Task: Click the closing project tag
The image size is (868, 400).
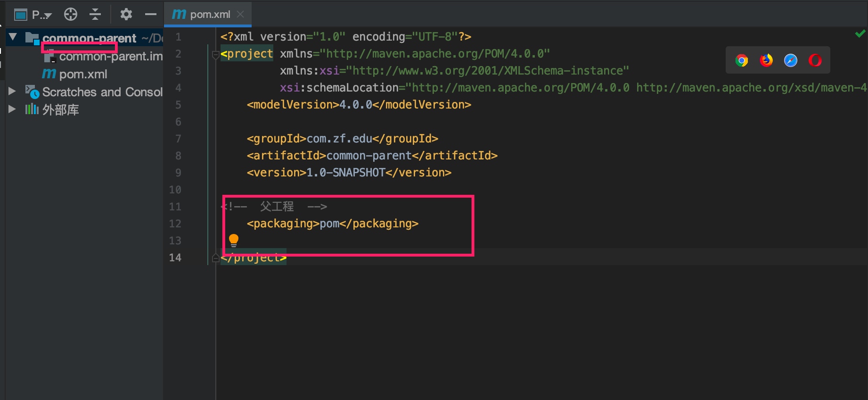Action: pyautogui.click(x=254, y=258)
